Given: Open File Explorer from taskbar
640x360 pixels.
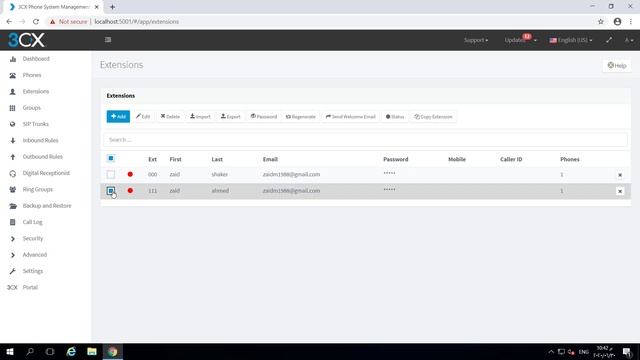Looking at the screenshot, I should 92,352.
